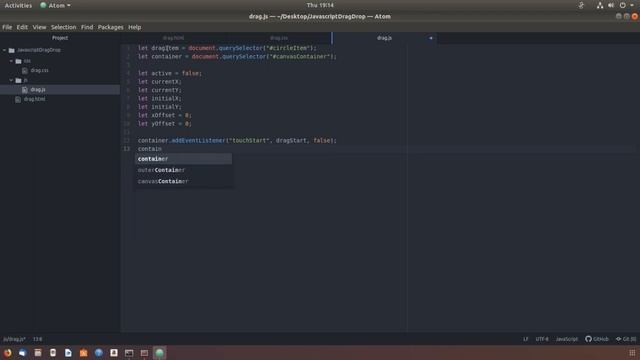The width and height of the screenshot is (640, 360).
Task: Click the volume icon in top bar
Action: tap(611, 5)
